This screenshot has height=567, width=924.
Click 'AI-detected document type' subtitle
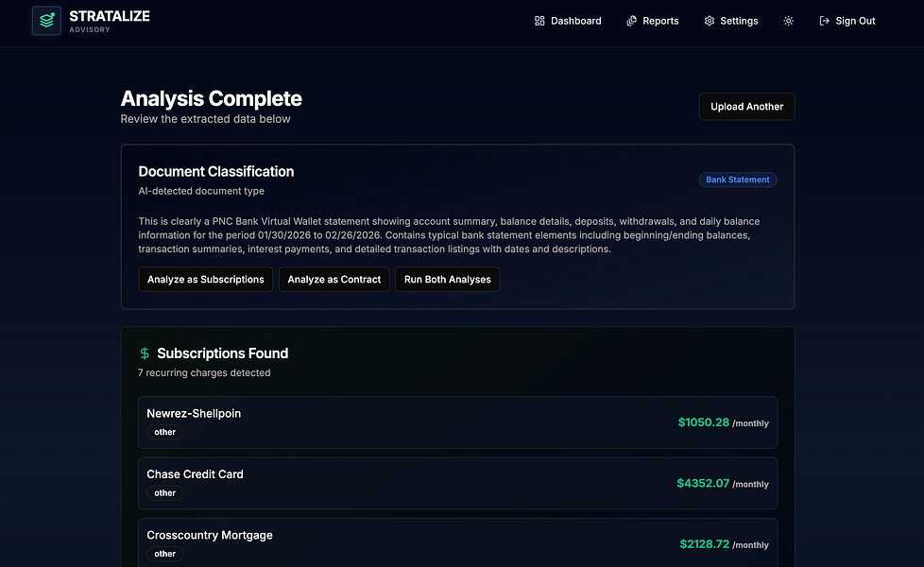pyautogui.click(x=201, y=191)
